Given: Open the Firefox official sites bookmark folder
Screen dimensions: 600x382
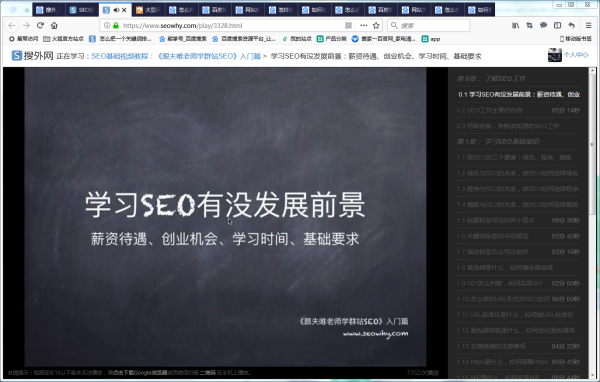Looking at the screenshot, I should tap(64, 39).
